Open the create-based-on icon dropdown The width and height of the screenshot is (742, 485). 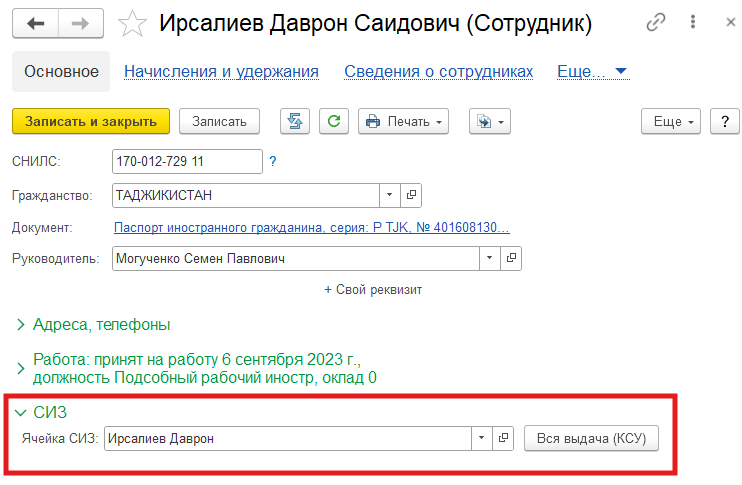tap(490, 122)
